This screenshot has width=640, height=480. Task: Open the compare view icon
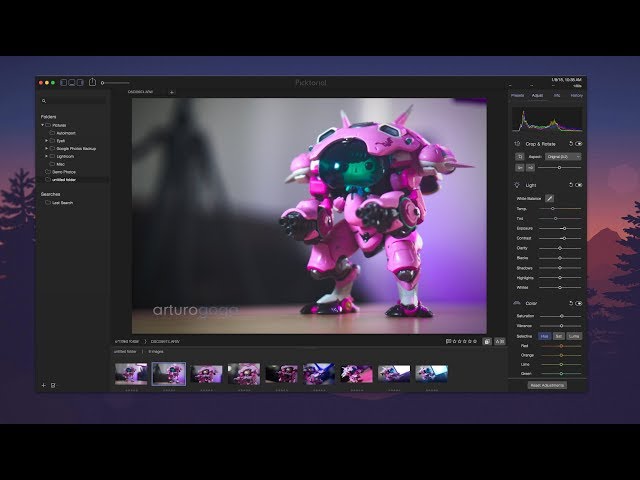[x=487, y=341]
